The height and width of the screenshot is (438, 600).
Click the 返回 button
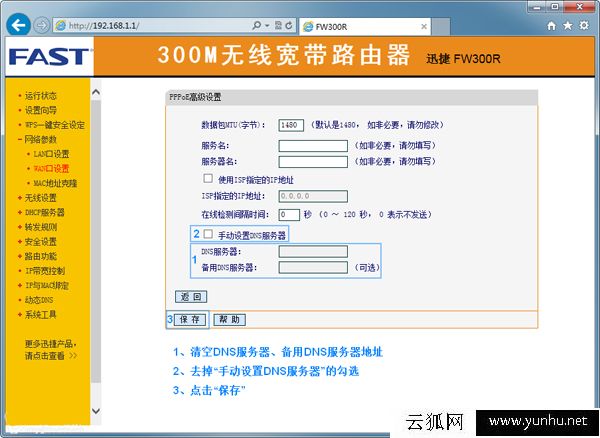click(191, 296)
